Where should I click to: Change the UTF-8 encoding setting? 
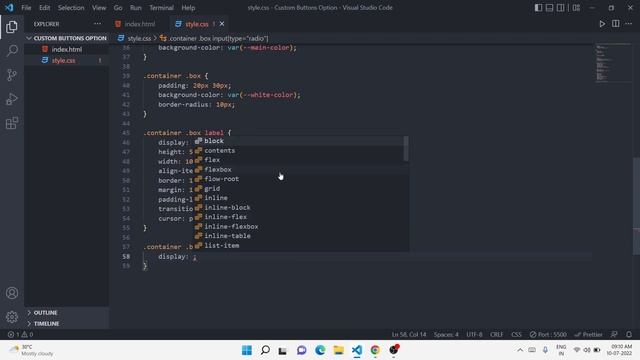[474, 334]
